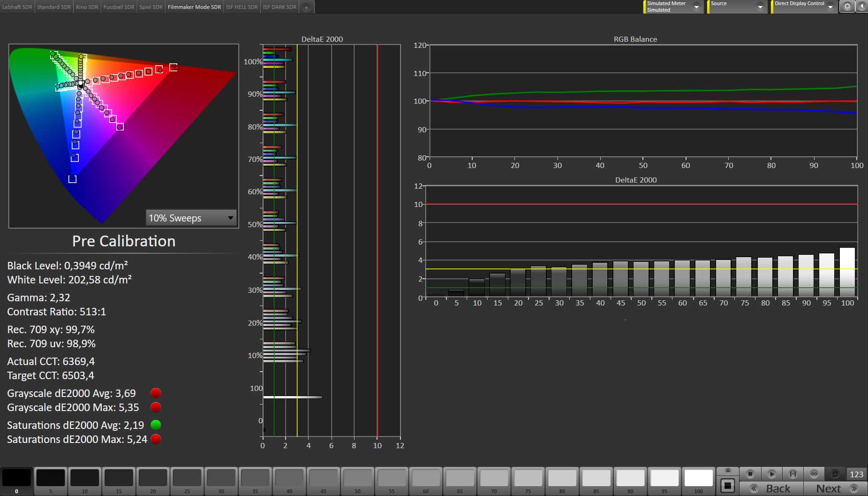Image resolution: width=868 pixels, height=496 pixels.
Task: Toggle the continuous infinity loop icon
Action: (x=814, y=474)
